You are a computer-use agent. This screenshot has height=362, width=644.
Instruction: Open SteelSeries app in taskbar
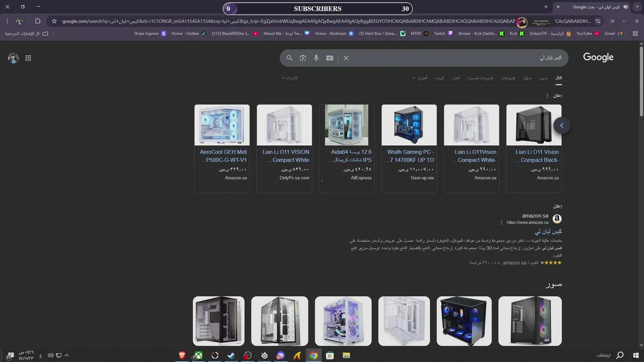pyautogui.click(x=264, y=355)
